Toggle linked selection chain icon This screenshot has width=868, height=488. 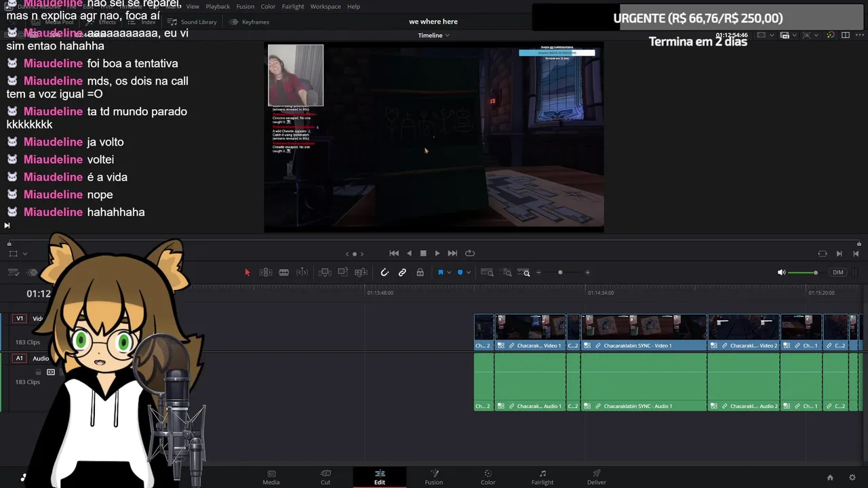pos(402,272)
